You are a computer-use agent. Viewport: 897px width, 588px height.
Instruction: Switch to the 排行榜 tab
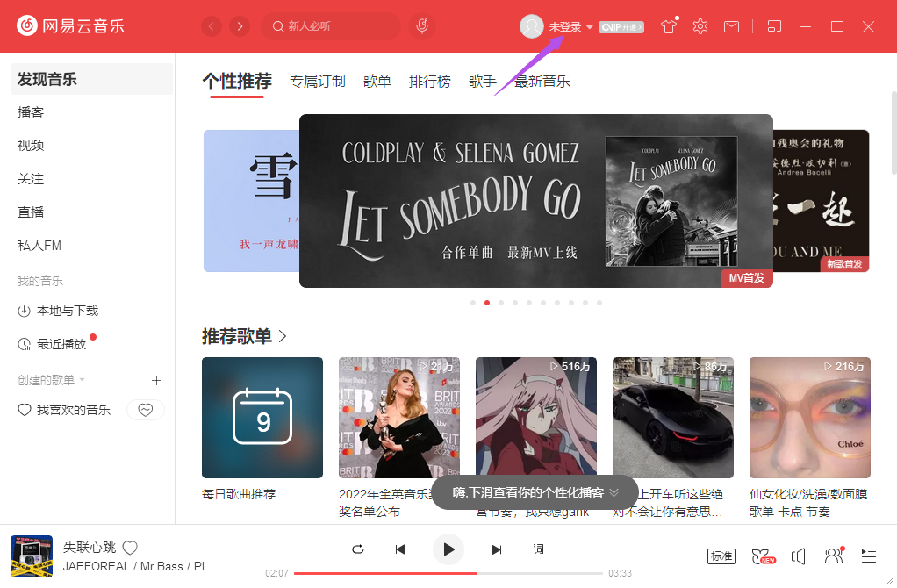click(x=430, y=81)
